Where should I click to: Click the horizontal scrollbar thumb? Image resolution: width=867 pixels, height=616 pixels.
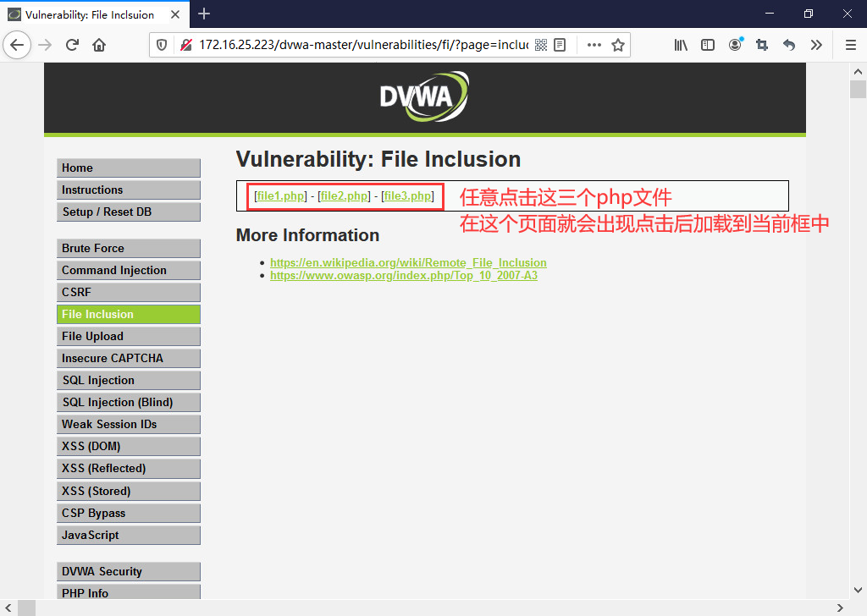pyautogui.click(x=26, y=608)
